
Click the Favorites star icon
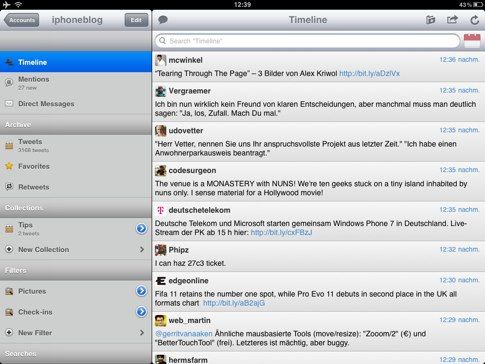pos(9,166)
